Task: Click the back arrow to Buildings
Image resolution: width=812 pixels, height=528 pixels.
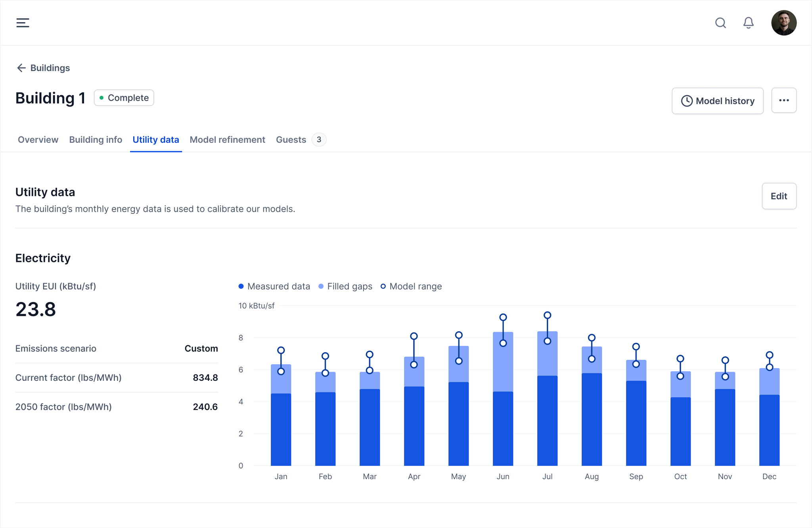Action: [21, 68]
